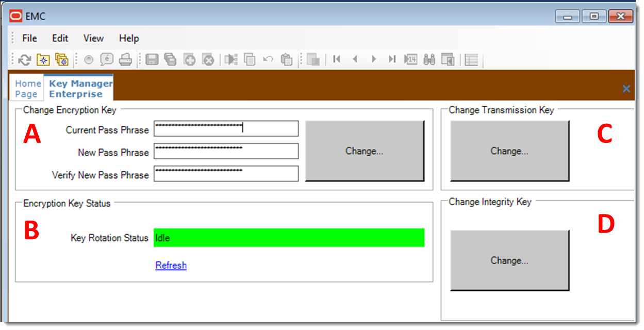Click Change button for Encryption Key
This screenshot has width=644, height=330.
tap(365, 151)
